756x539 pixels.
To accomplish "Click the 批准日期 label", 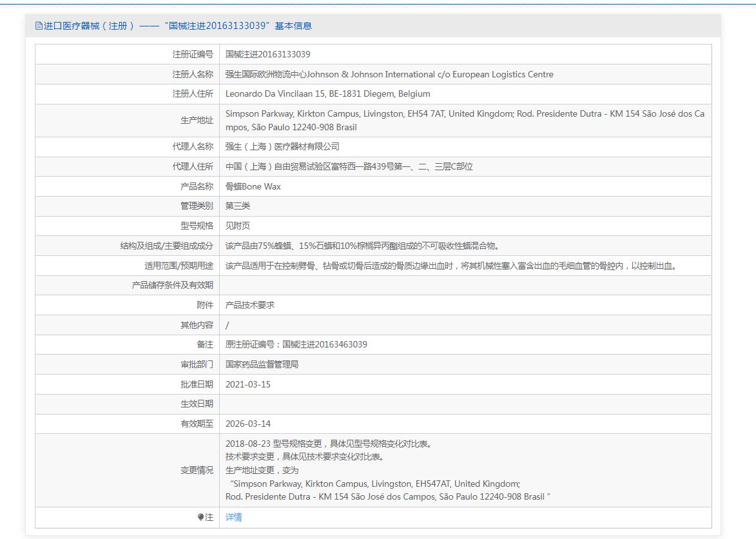I will coord(197,384).
